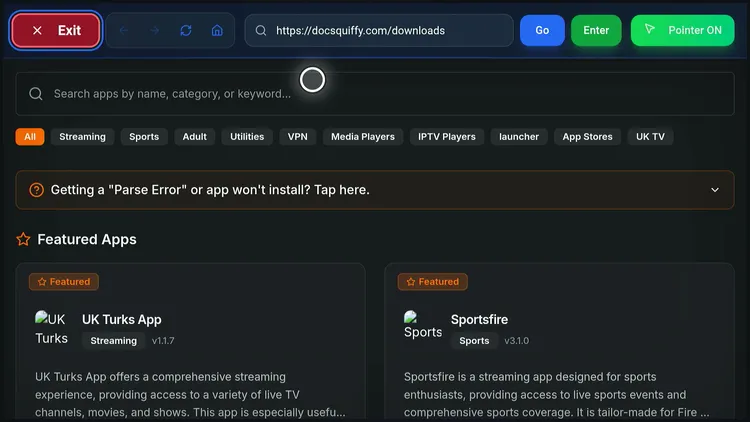Click the Featured Apps star icon

(x=23, y=239)
